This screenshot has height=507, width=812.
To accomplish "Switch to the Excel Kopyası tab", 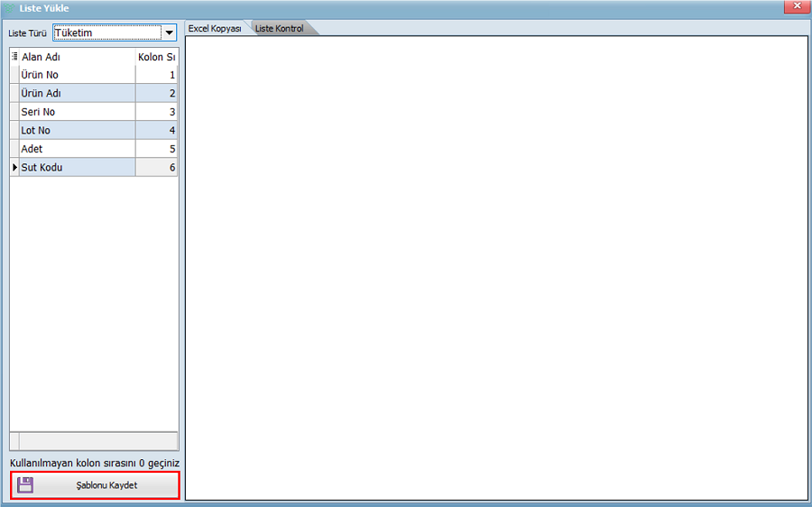I will coord(215,29).
